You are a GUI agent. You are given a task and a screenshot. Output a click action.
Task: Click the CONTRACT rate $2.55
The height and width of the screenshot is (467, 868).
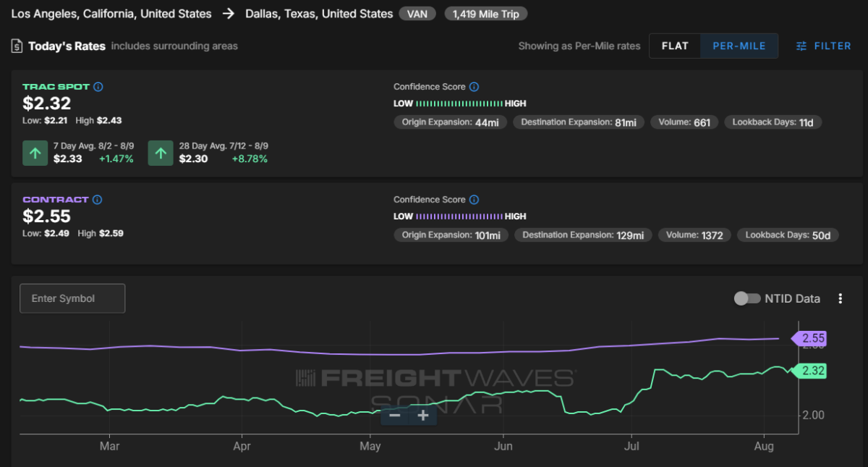(46, 216)
